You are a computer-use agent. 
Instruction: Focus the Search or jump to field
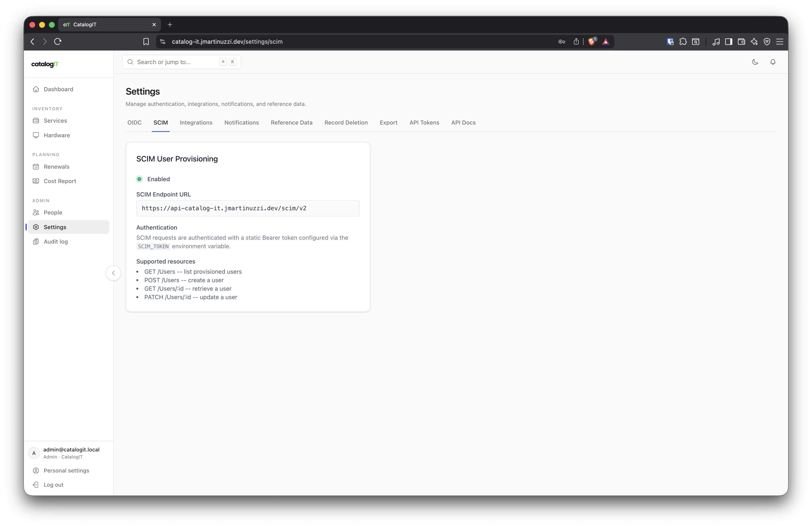click(182, 62)
